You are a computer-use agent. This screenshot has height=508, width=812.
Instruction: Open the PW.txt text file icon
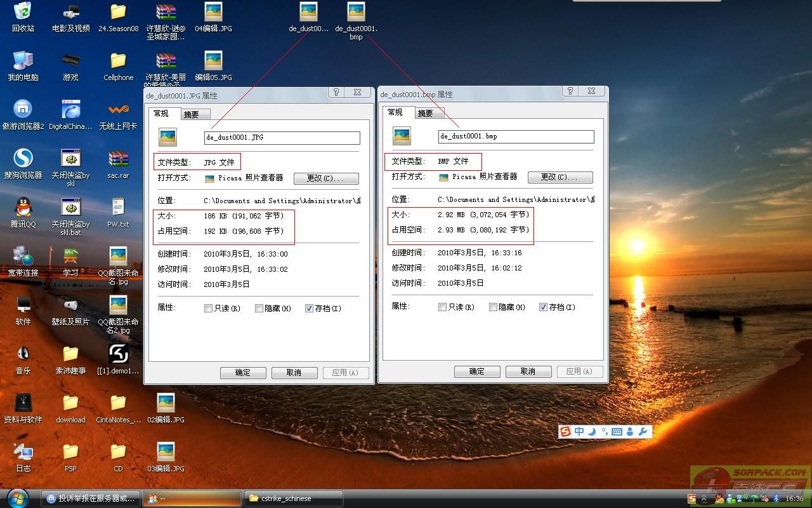click(x=118, y=208)
